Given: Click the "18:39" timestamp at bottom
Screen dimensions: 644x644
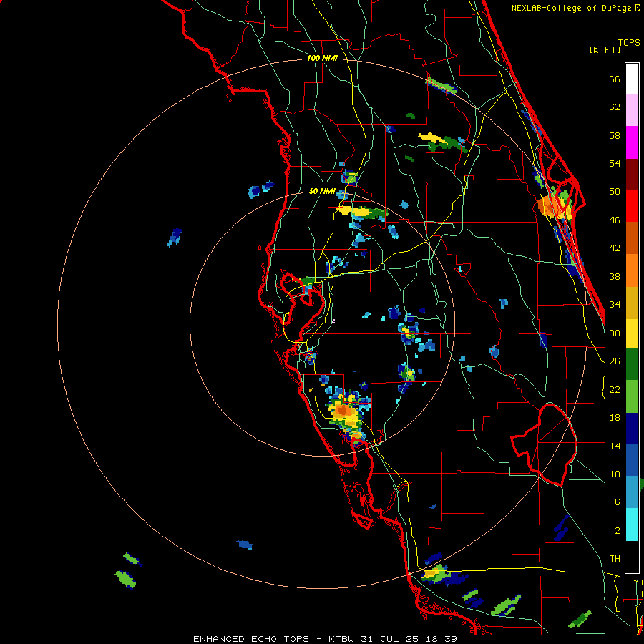Looking at the screenshot, I should 441,639.
